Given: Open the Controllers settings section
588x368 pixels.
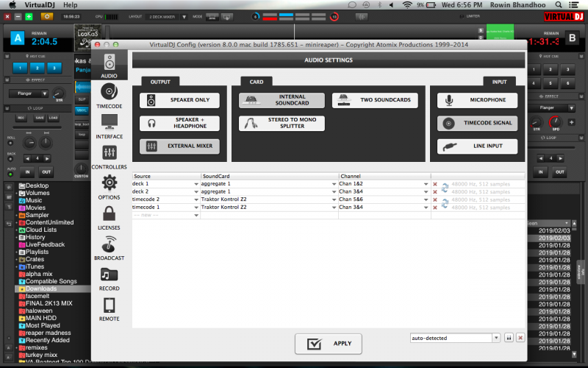Looking at the screenshot, I should (109, 157).
